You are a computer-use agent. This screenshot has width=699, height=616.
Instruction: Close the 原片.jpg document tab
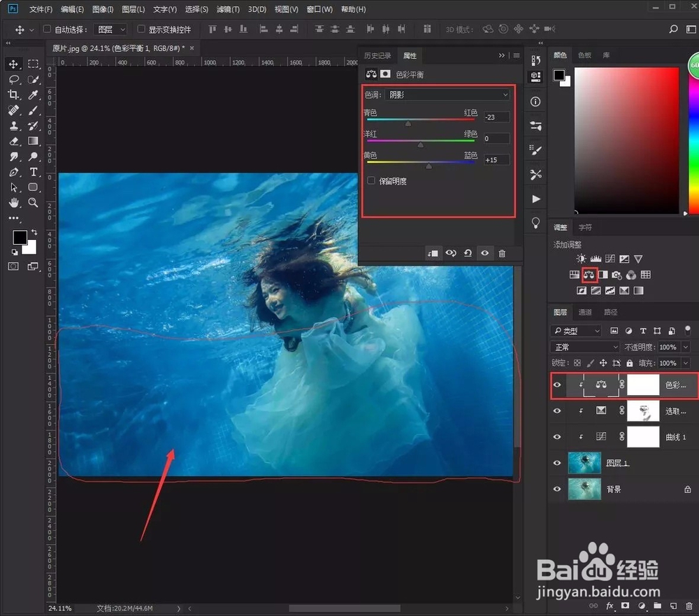[x=192, y=48]
